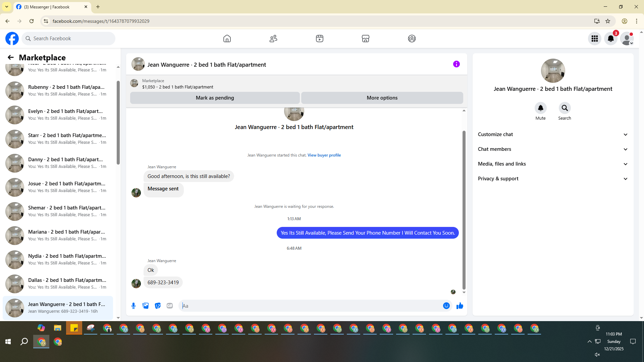Open the Marketplace storefront icon in top navigation
This screenshot has height=362, width=644.
[366, 39]
